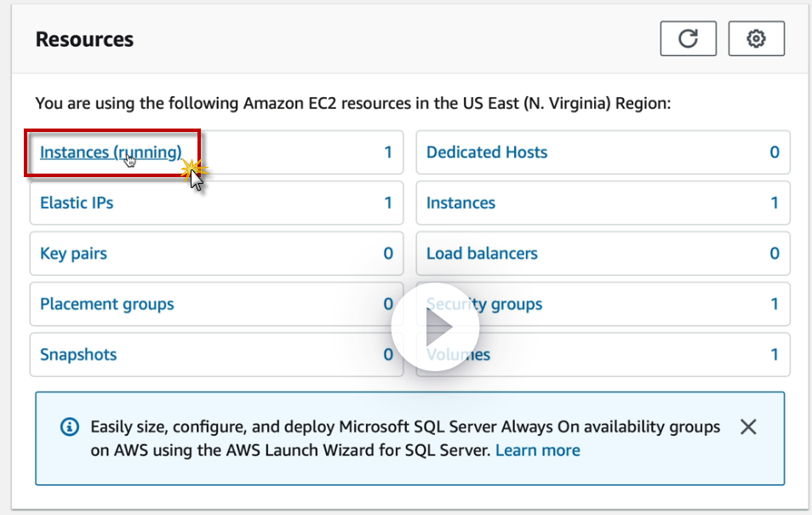Follow the Learn more link

(537, 450)
